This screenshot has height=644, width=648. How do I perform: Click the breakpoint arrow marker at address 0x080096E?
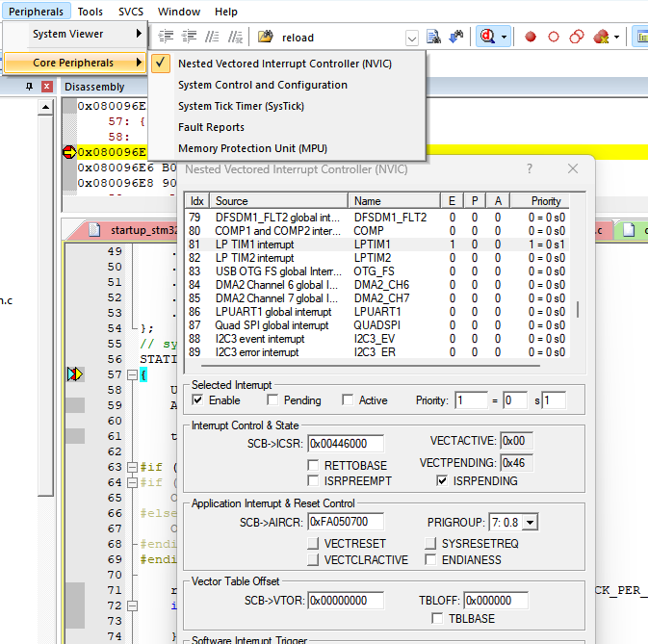pos(69,152)
